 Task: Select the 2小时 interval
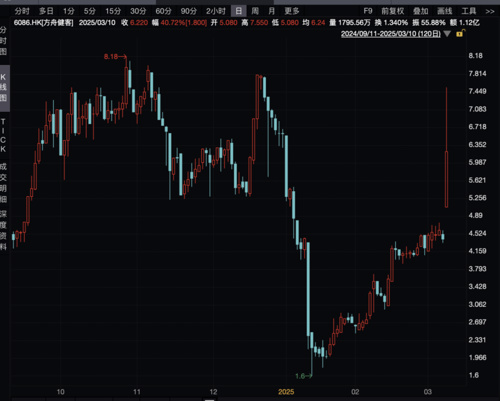point(216,11)
